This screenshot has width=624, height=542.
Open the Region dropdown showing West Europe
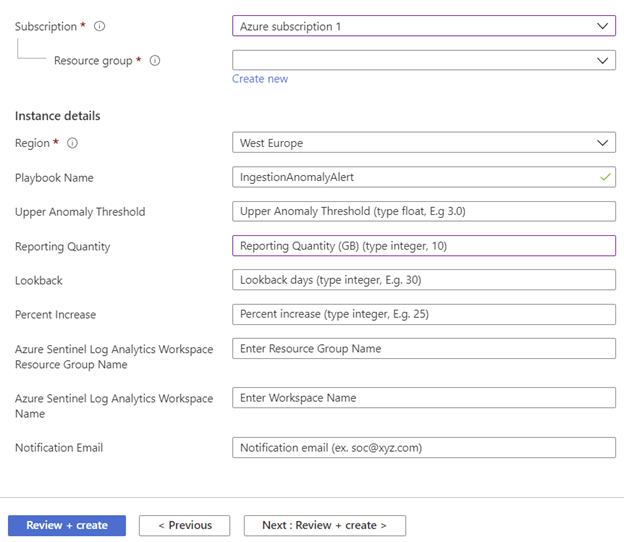[x=423, y=143]
